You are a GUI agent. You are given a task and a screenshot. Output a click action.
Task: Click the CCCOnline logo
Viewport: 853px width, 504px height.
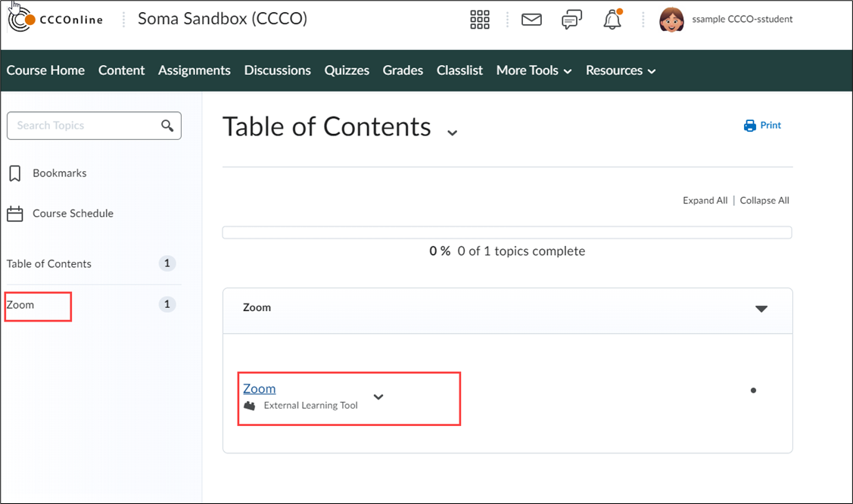[55, 20]
